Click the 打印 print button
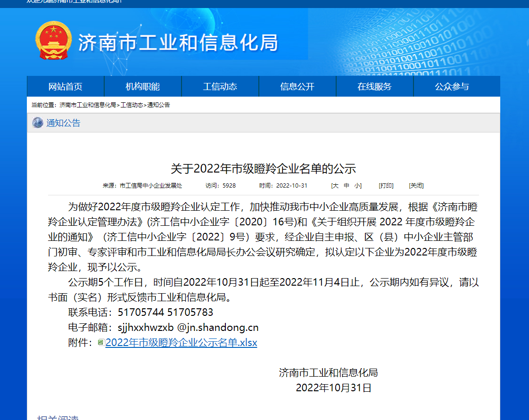The width and height of the screenshot is (529, 420). click(386, 186)
